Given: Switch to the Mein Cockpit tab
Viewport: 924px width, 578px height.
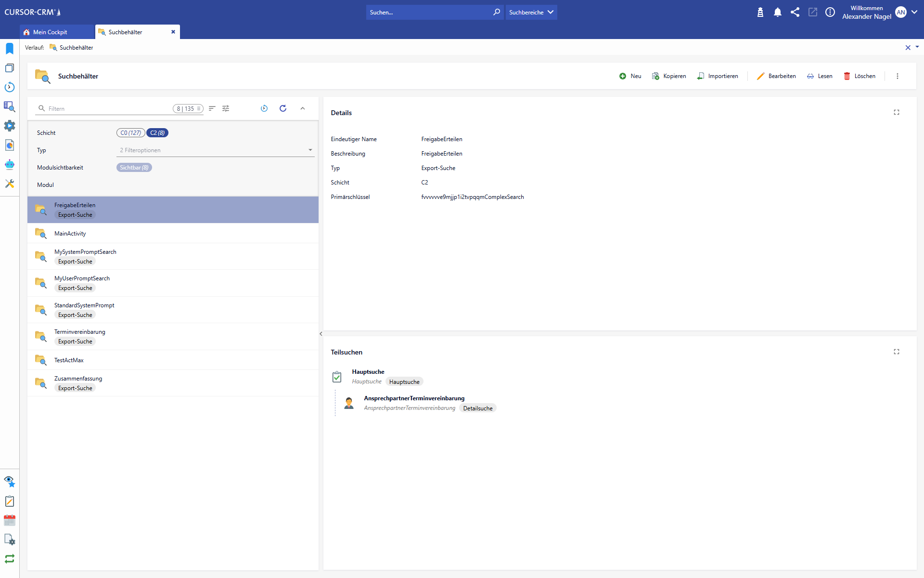Looking at the screenshot, I should 57,32.
